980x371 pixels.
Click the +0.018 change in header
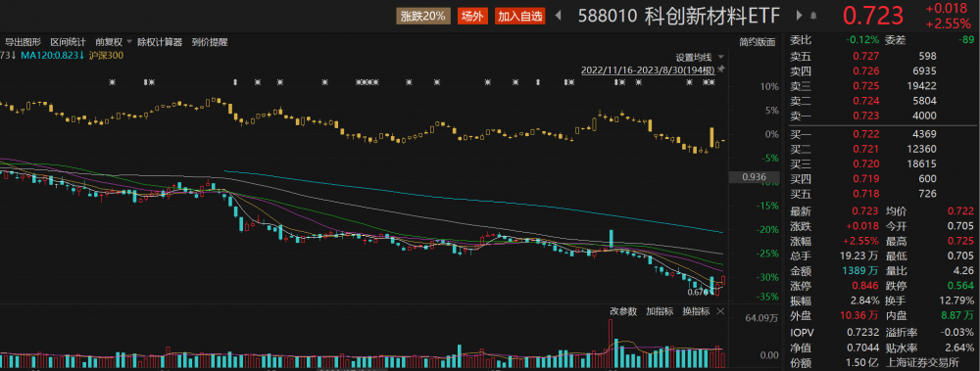point(948,9)
